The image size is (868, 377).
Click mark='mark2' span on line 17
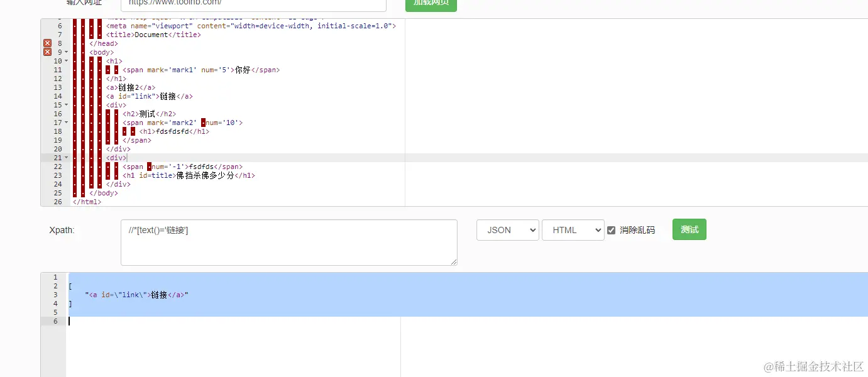[182, 123]
